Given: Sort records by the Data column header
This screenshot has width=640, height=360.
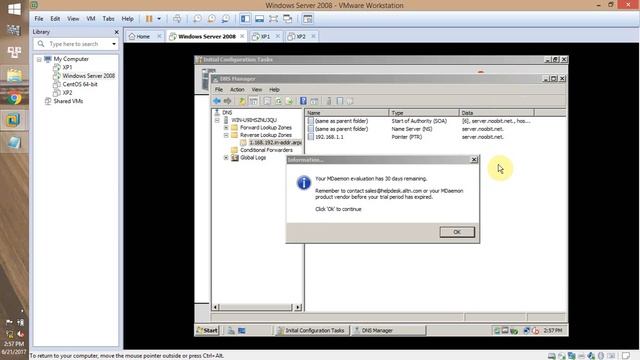Looking at the screenshot, I should pyautogui.click(x=497, y=113).
